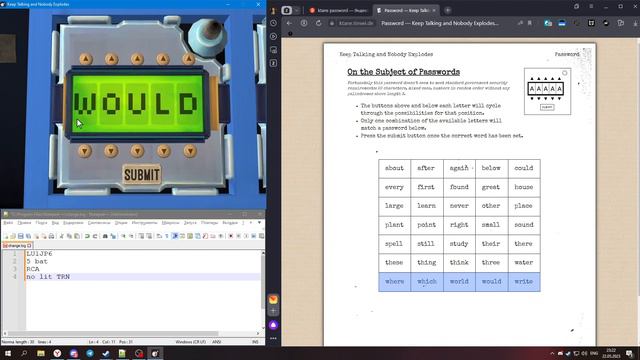Click the Cut scissors icon in Notepad++
This screenshot has height=360, width=640.
pos(62,236)
